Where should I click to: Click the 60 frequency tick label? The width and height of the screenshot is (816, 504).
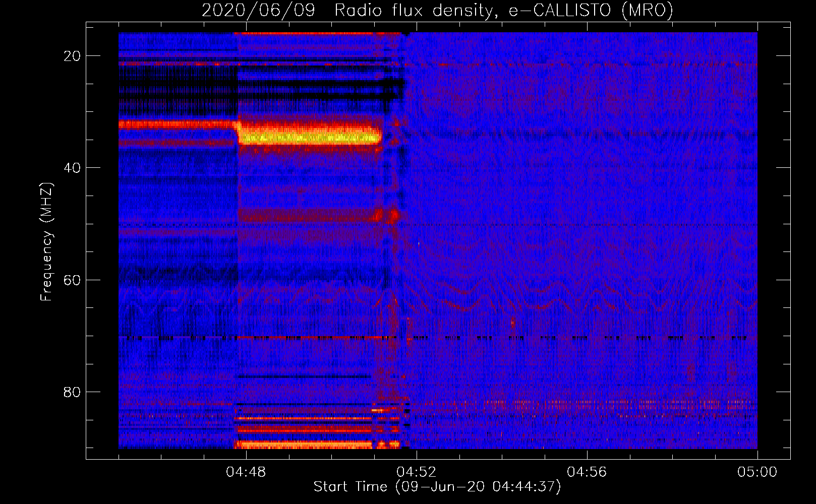[x=72, y=280]
